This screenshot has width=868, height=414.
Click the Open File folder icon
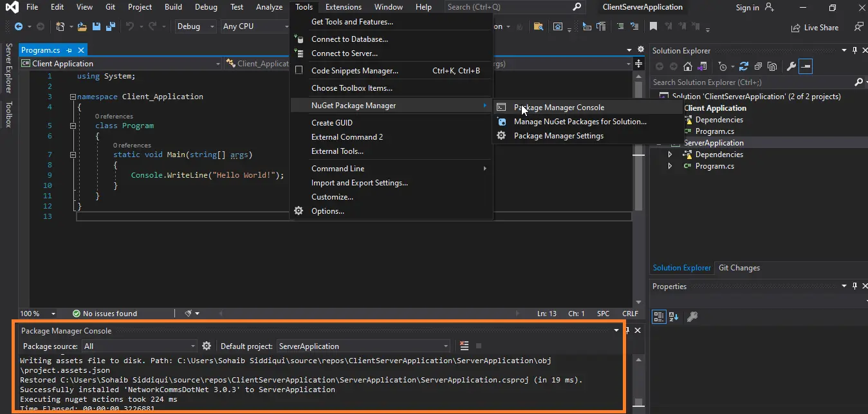(x=82, y=26)
